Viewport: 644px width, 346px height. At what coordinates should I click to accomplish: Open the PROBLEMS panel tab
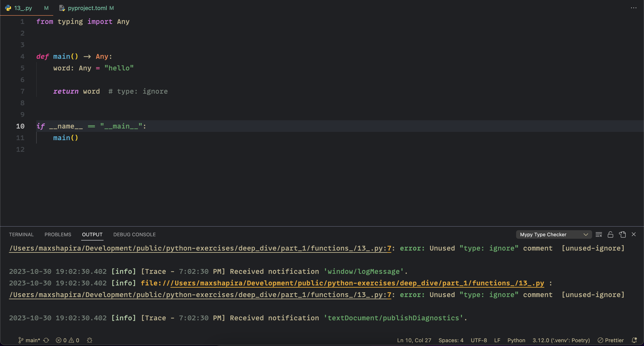pos(58,234)
